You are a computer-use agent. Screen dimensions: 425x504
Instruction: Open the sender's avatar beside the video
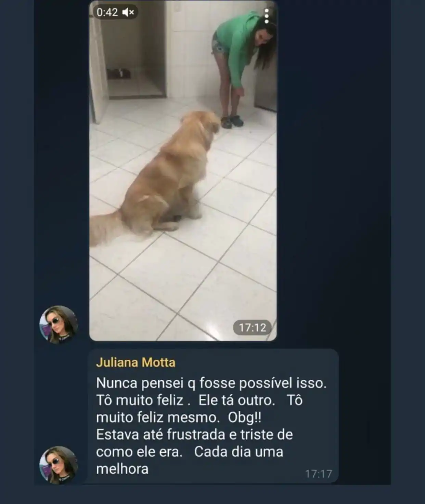click(x=59, y=324)
